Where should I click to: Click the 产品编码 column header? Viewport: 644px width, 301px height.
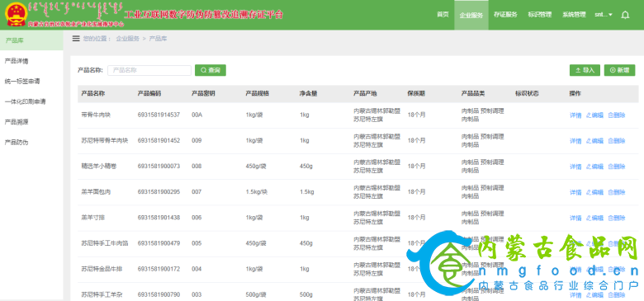pos(149,93)
